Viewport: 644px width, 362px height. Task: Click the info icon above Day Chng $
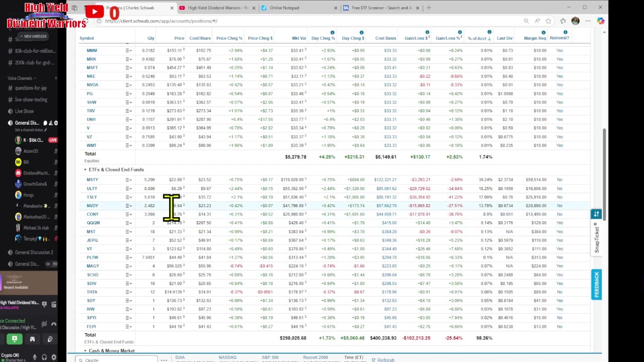point(362,33)
